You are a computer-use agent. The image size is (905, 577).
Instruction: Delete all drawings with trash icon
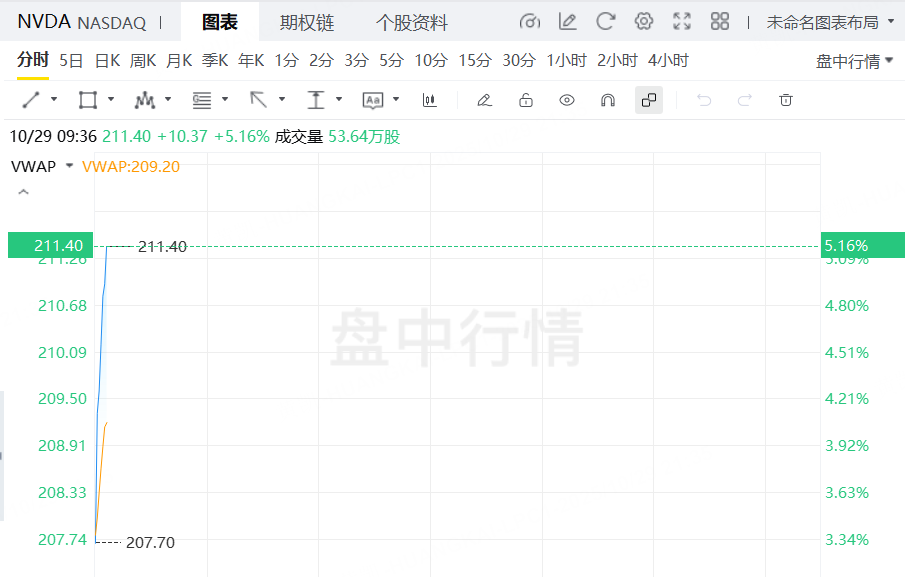786,100
